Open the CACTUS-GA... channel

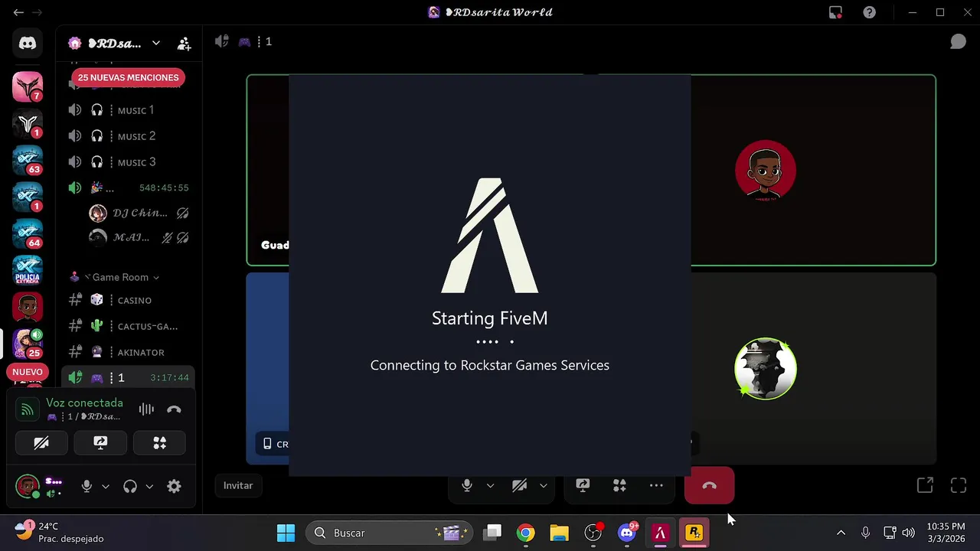[x=128, y=326]
